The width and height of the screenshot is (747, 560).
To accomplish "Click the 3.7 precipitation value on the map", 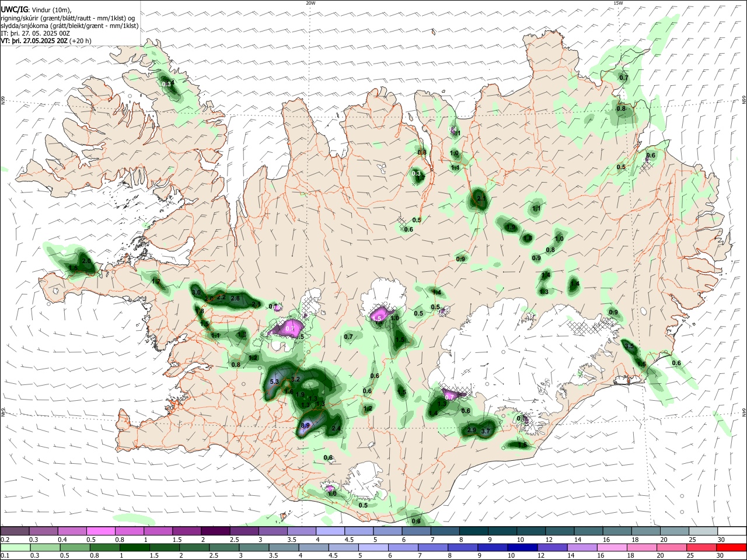I will tap(484, 430).
